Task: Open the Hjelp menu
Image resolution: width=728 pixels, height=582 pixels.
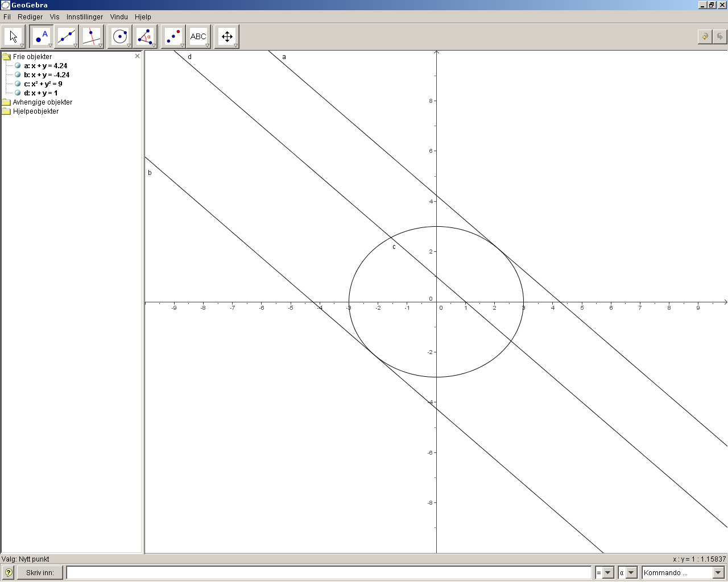Action: [x=143, y=17]
